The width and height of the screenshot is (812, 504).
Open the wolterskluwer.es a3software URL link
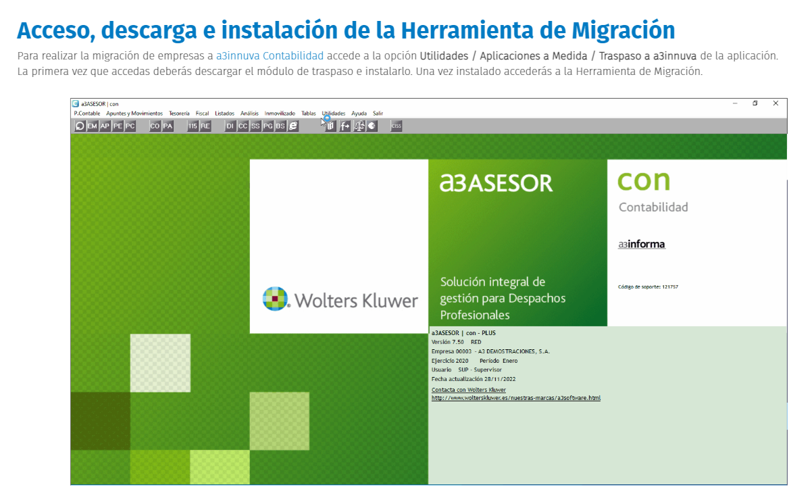(x=516, y=398)
